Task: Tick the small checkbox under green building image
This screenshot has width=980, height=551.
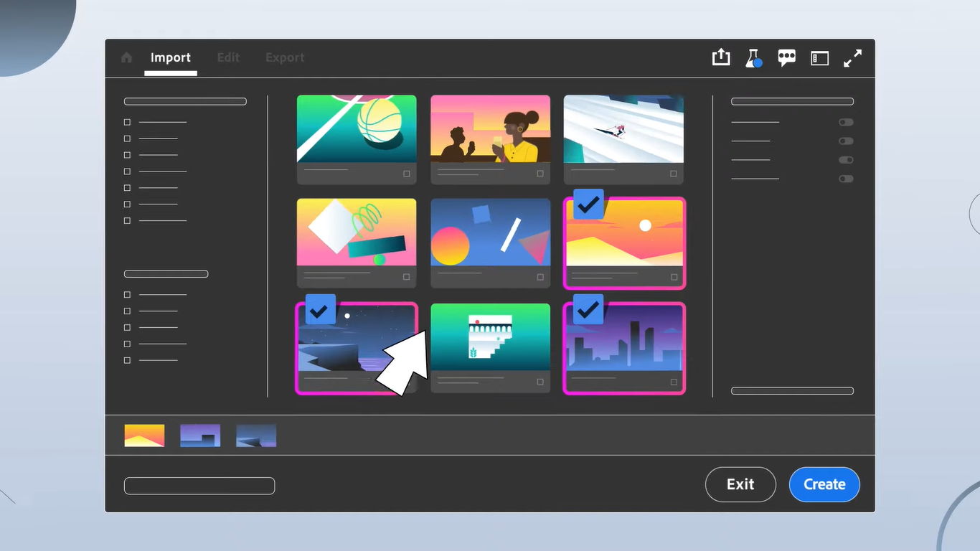Action: (x=540, y=382)
